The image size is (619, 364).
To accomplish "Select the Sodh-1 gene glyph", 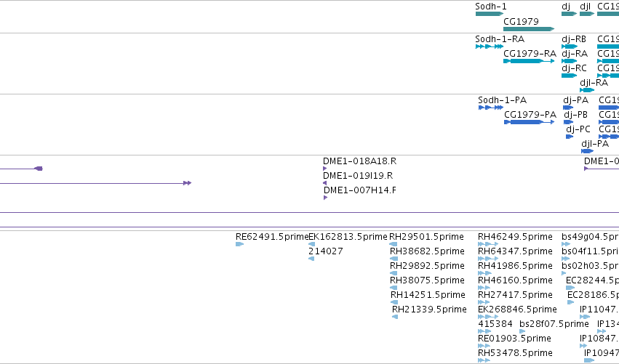I will 490,14.
